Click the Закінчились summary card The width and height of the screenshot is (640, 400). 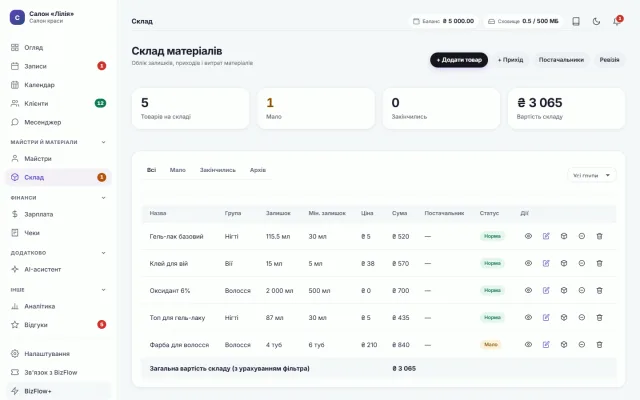pos(441,109)
